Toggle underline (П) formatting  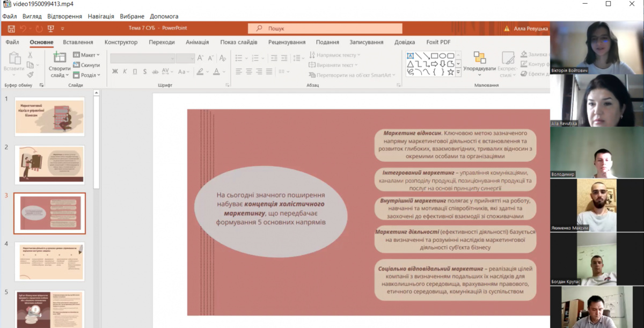pyautogui.click(x=135, y=71)
